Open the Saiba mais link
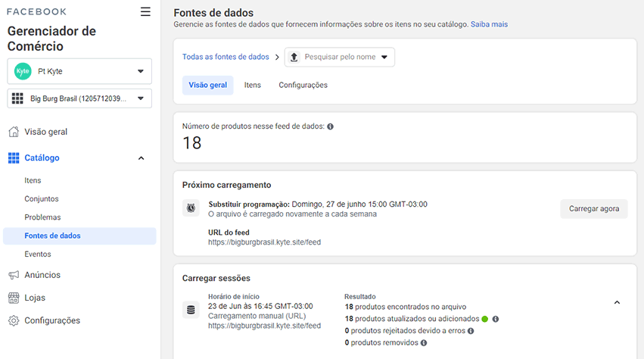The width and height of the screenshot is (644, 359). tap(489, 24)
